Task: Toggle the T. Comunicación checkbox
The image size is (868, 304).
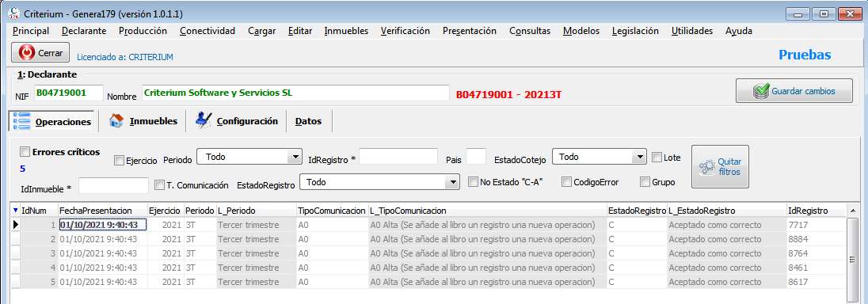Action: click(x=159, y=184)
